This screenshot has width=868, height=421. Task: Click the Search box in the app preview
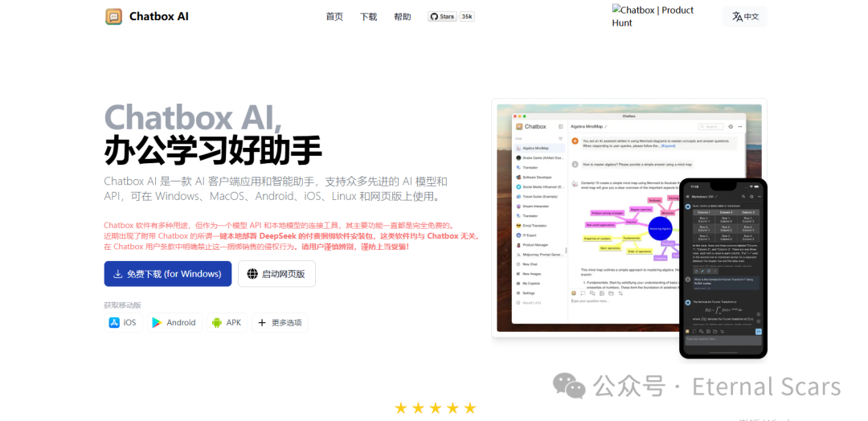pos(710,127)
